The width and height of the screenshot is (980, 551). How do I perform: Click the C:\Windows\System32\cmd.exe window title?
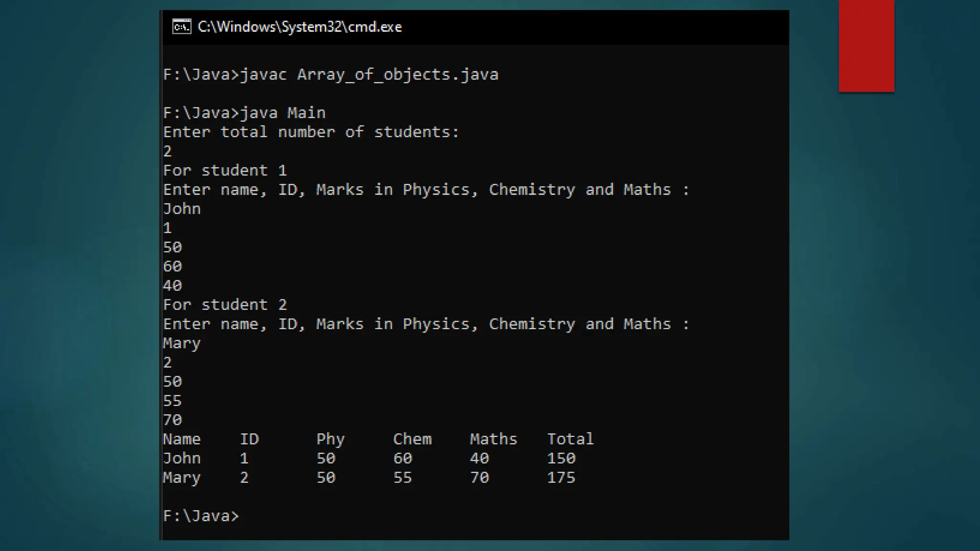coord(300,27)
